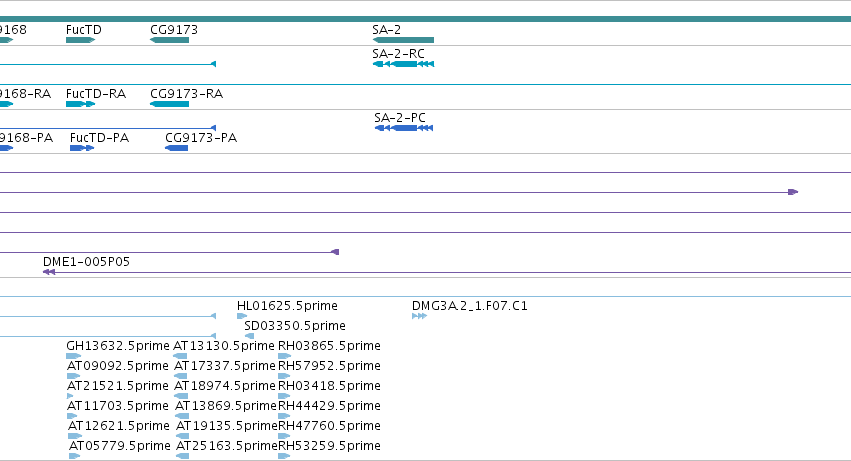Image resolution: width=851 pixels, height=461 pixels.
Task: Choose RH47760.5prime EST label
Action: [329, 426]
